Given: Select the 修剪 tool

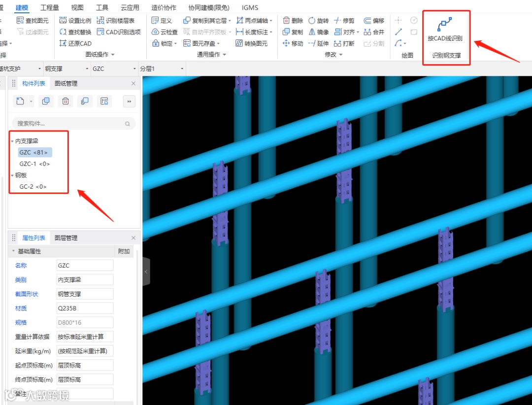Looking at the screenshot, I should (344, 20).
